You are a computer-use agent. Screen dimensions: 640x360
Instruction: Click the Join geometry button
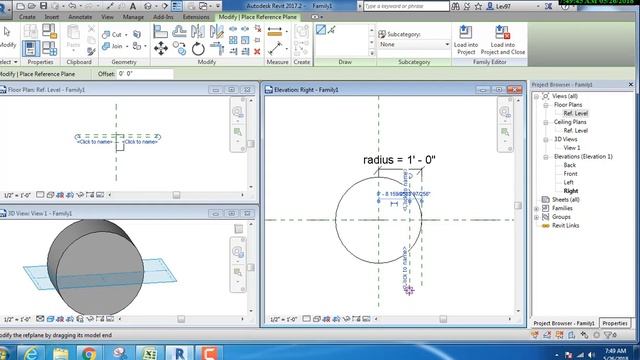tap(113, 46)
